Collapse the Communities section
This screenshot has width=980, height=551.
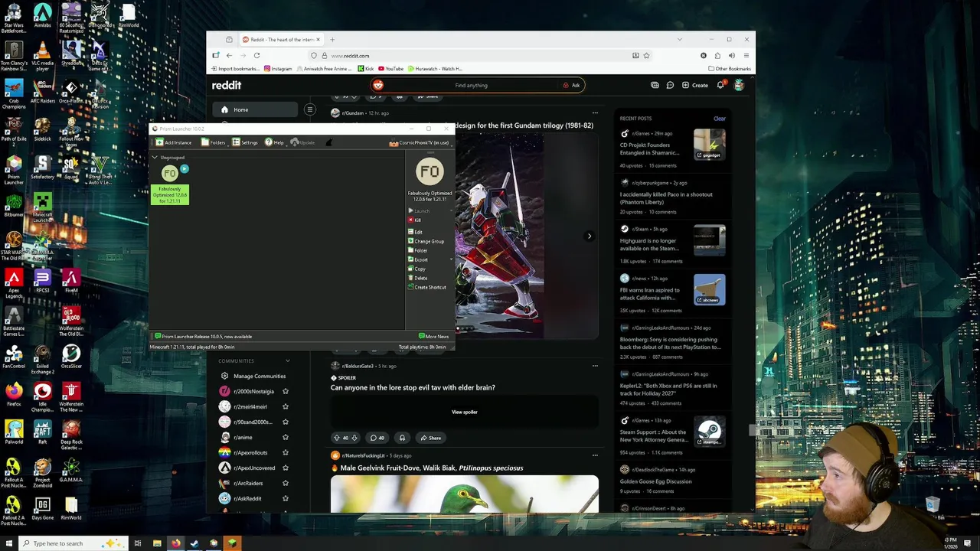288,360
